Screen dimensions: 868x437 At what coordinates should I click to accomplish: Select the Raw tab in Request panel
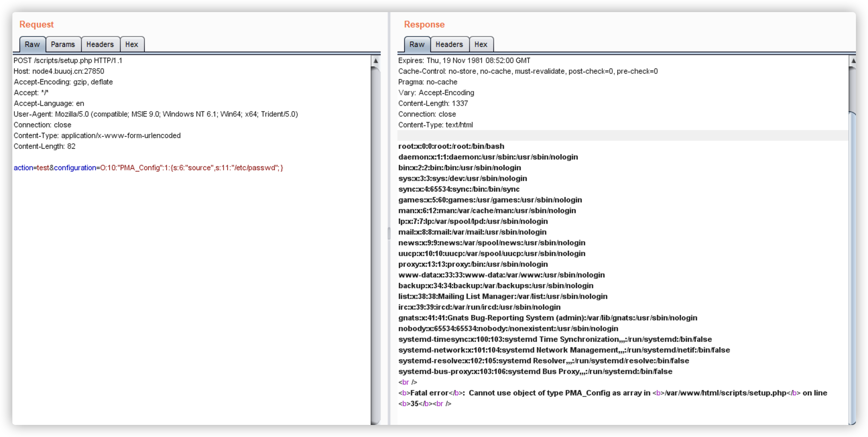pyautogui.click(x=33, y=45)
